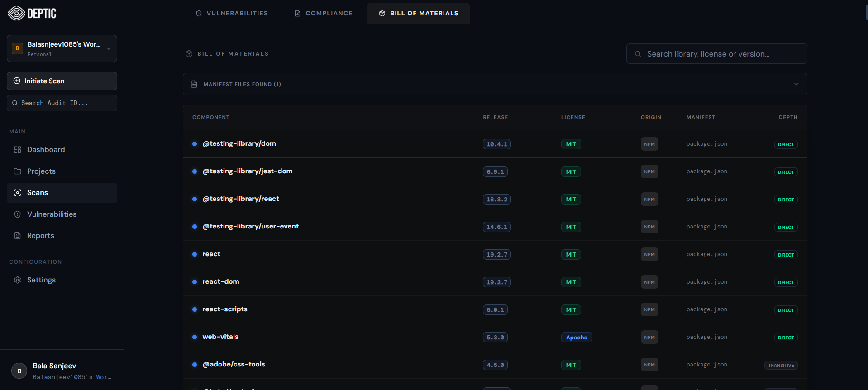The height and width of the screenshot is (390, 868).
Task: Sort by Component column header
Action: [x=211, y=118]
